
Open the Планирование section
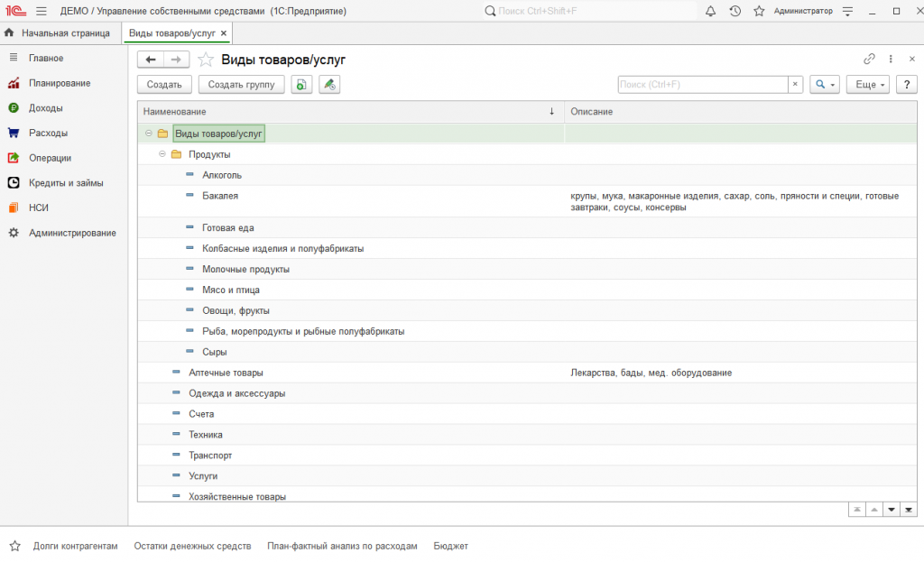click(x=60, y=83)
